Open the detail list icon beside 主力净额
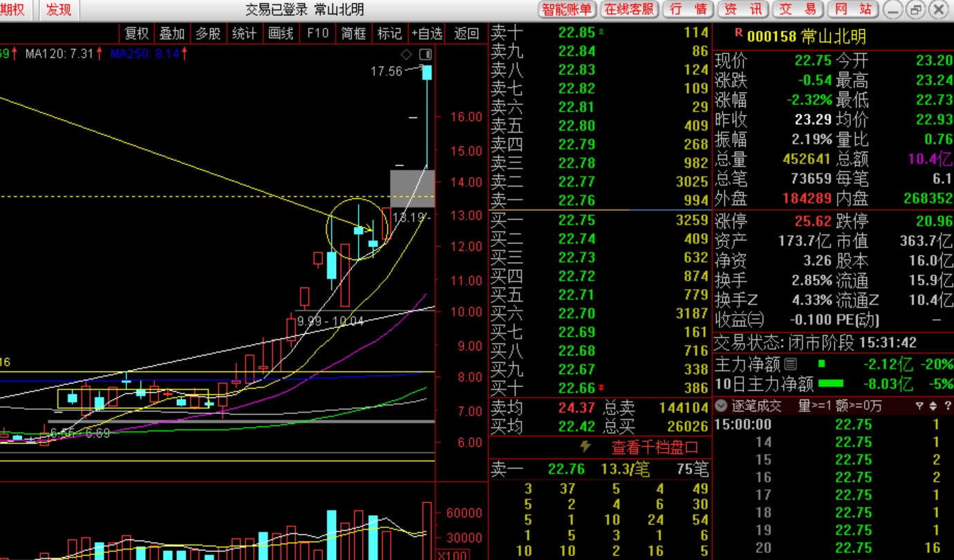Image resolution: width=954 pixels, height=560 pixels. coord(791,364)
